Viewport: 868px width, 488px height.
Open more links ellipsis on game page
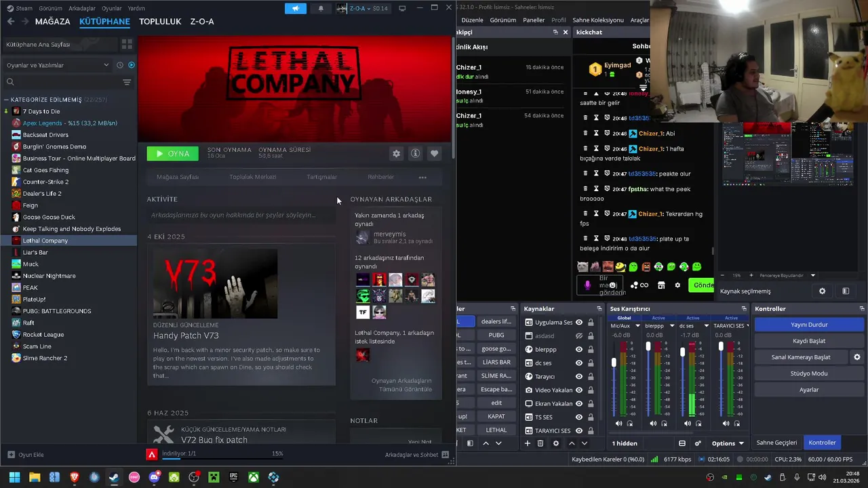tap(422, 178)
